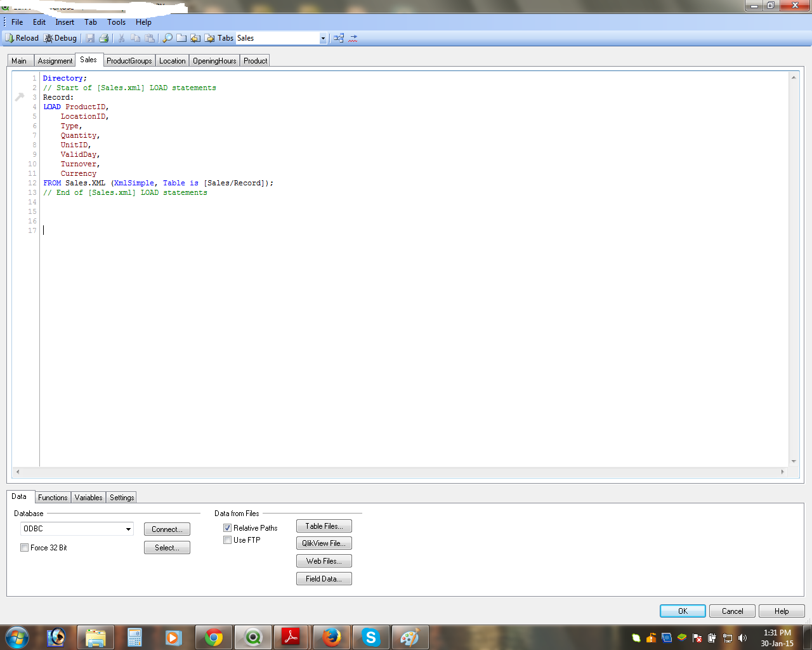
Task: Switch to the OpeningHours script tab
Action: [x=214, y=61]
